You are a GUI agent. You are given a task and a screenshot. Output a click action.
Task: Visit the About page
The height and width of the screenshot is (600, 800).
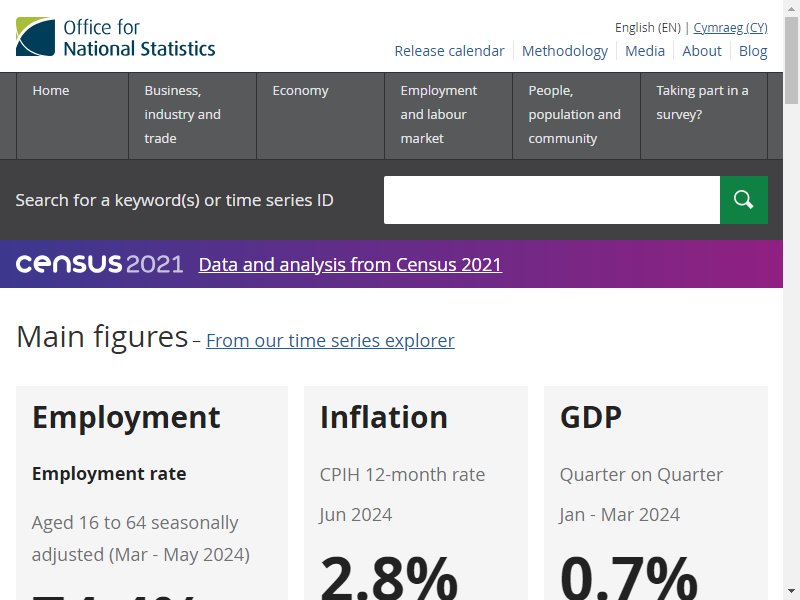(702, 51)
